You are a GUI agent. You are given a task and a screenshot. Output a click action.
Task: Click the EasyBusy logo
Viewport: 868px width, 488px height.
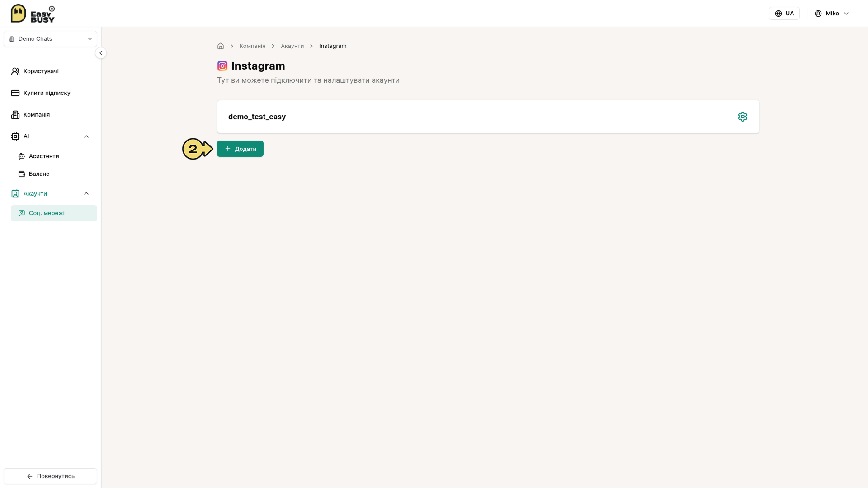pyautogui.click(x=33, y=14)
